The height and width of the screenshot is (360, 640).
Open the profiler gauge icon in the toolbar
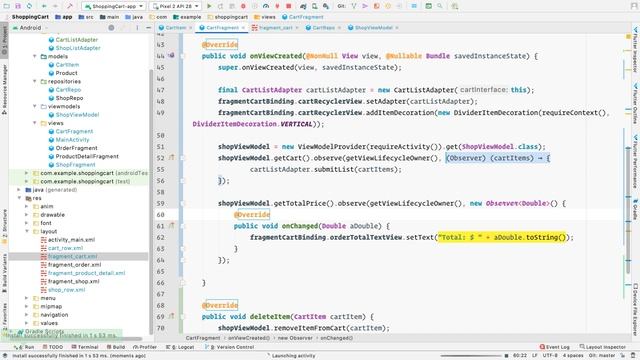pyautogui.click(x=266, y=6)
